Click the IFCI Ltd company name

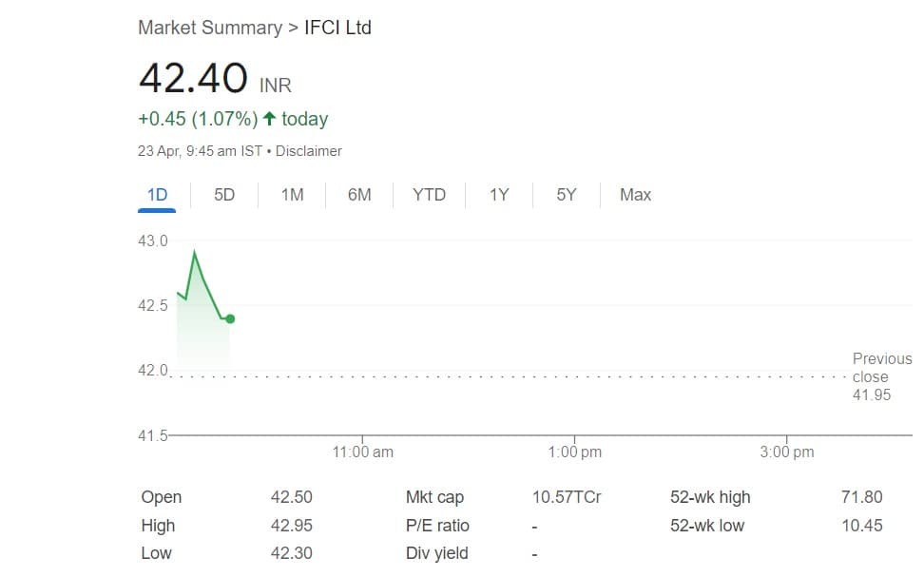pyautogui.click(x=337, y=28)
